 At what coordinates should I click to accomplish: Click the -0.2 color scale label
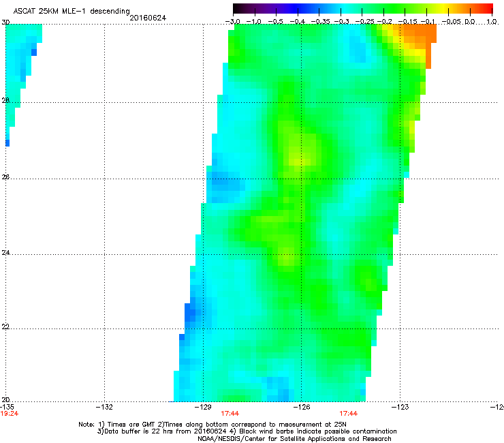pos(385,22)
